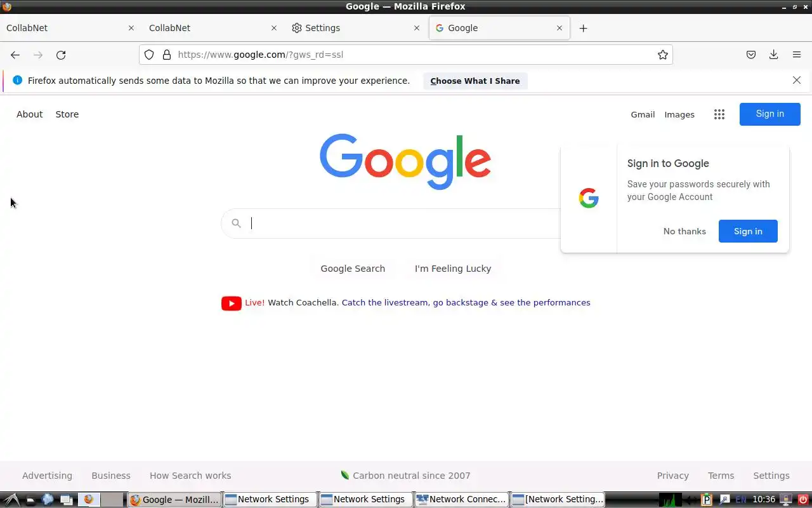This screenshot has width=812, height=508.
Task: Close the Settings tab
Action: coord(417,28)
